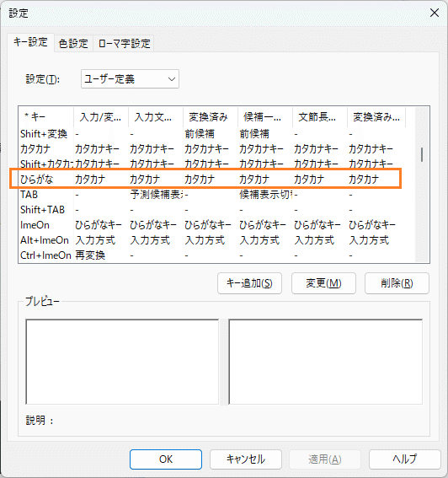Viewport: 448px width, 478px height.
Task: Click カタカナ in ひらがな row 入力/変... column
Action: (90, 180)
